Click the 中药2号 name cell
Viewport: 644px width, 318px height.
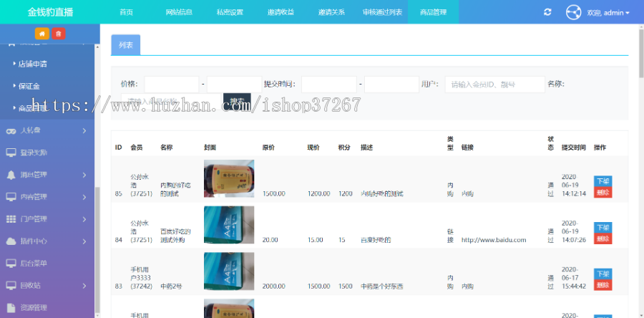(x=171, y=286)
